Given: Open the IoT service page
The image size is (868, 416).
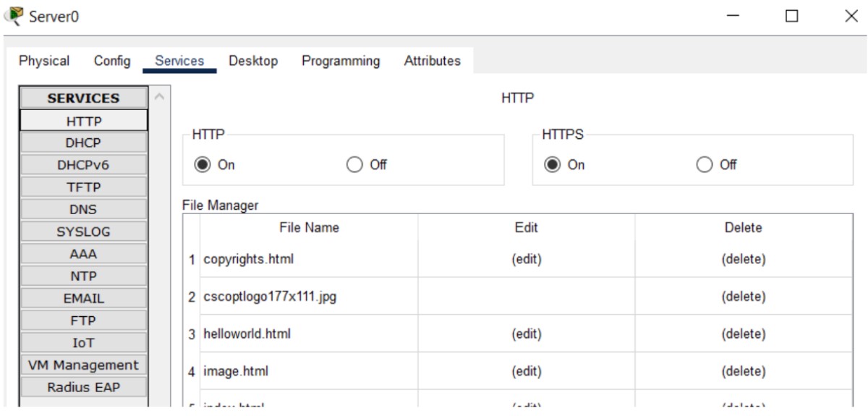Looking at the screenshot, I should tap(84, 343).
